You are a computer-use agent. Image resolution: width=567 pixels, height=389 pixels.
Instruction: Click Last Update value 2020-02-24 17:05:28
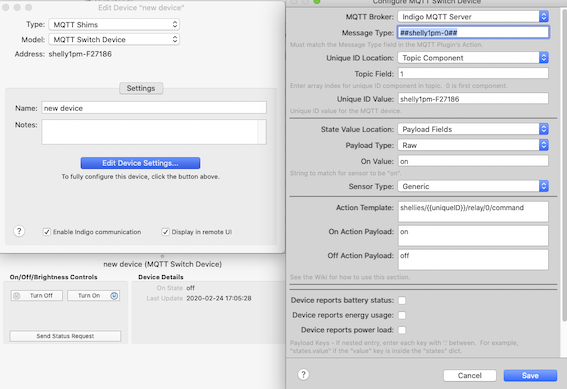tap(219, 299)
